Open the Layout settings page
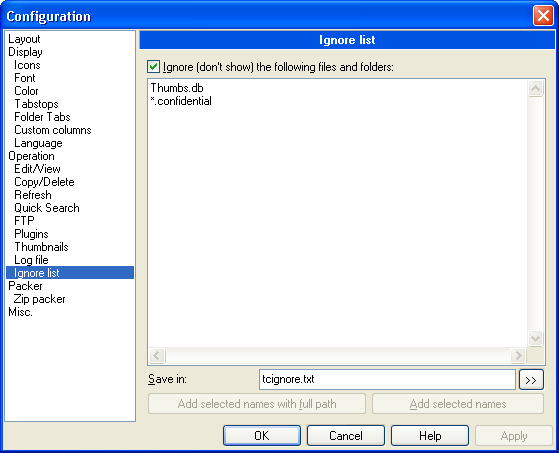 [x=24, y=39]
